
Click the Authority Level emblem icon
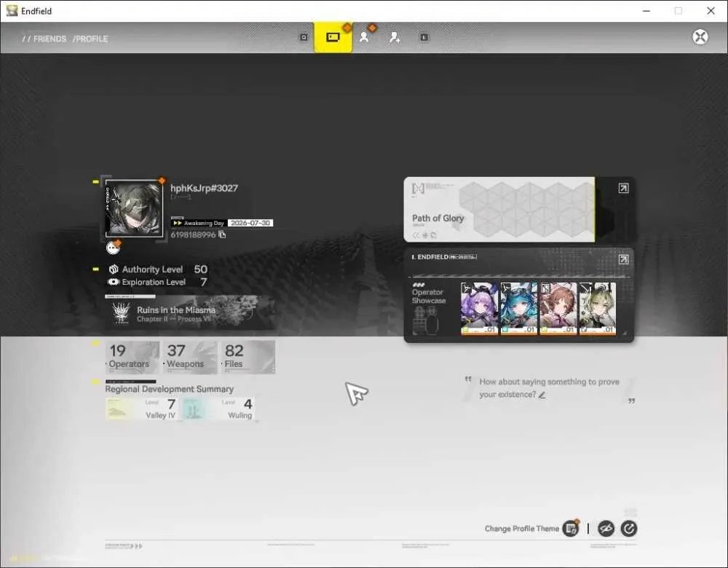click(x=114, y=269)
